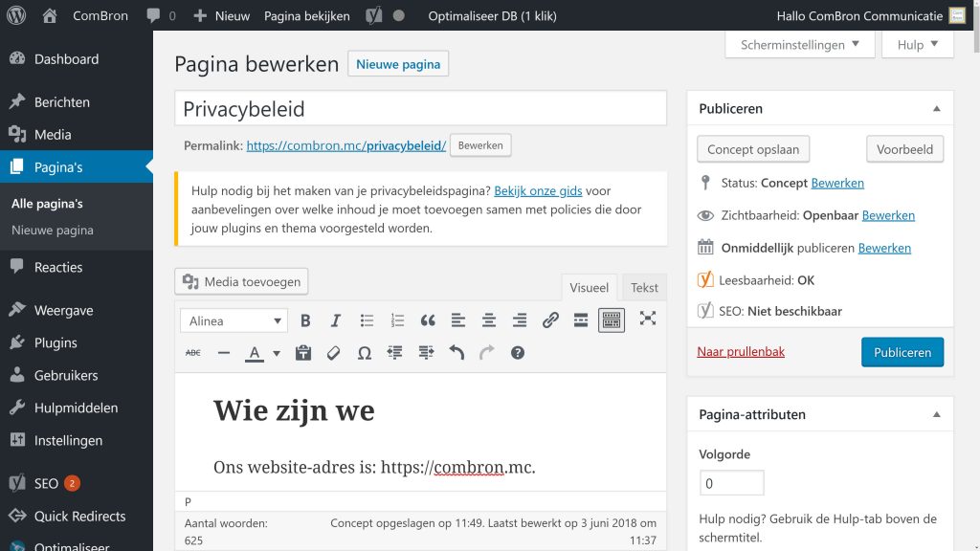Toggle italic formatting in the toolbar
The image size is (980, 551).
(336, 320)
